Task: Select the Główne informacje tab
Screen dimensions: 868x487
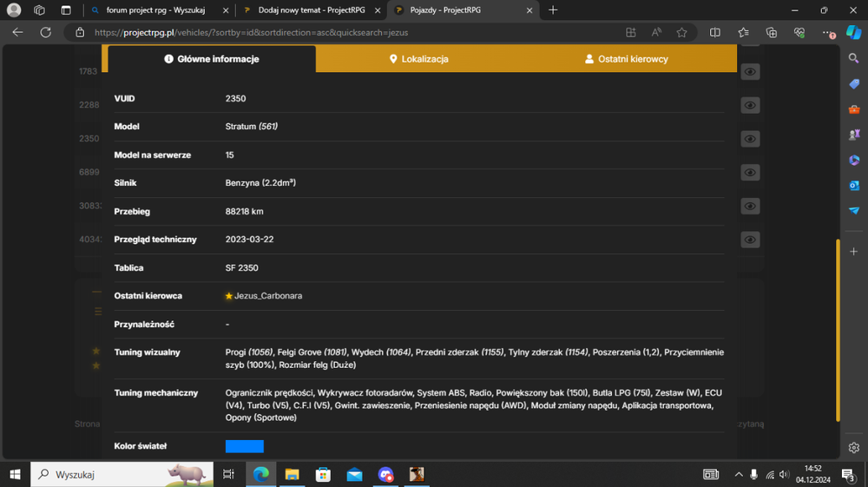Action: coord(212,59)
